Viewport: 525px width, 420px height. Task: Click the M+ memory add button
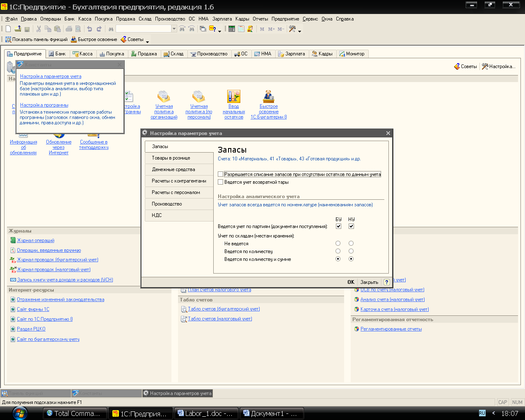click(272, 29)
